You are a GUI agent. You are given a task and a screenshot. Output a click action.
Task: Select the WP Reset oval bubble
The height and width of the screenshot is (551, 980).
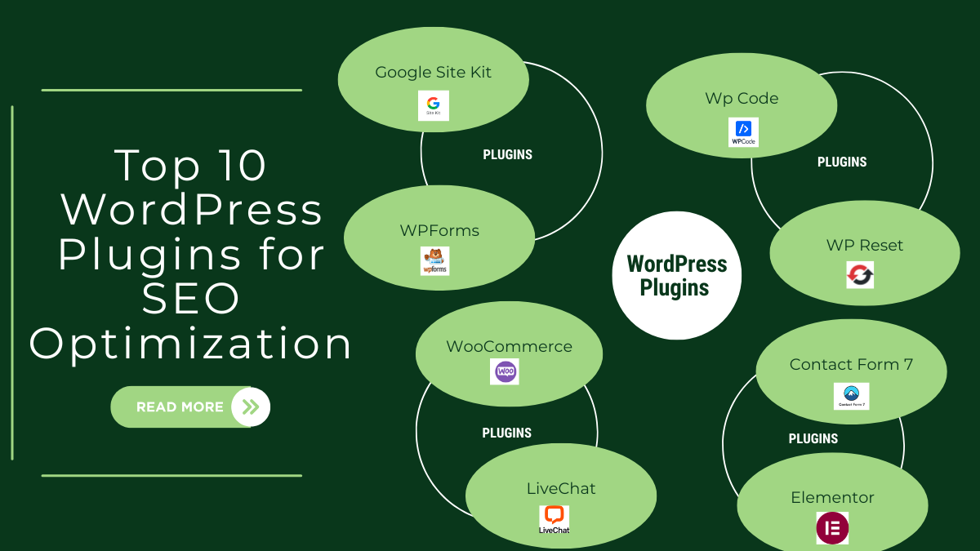[x=863, y=245]
